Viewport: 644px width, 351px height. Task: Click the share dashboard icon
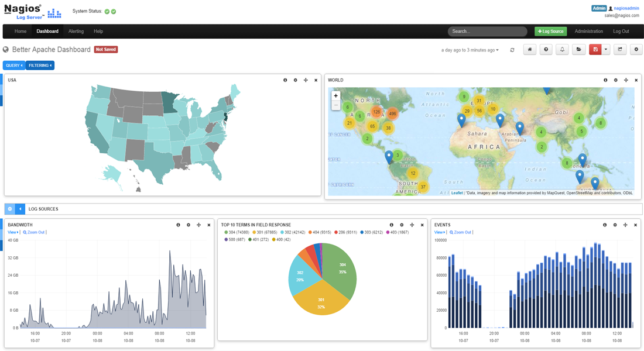tap(620, 50)
